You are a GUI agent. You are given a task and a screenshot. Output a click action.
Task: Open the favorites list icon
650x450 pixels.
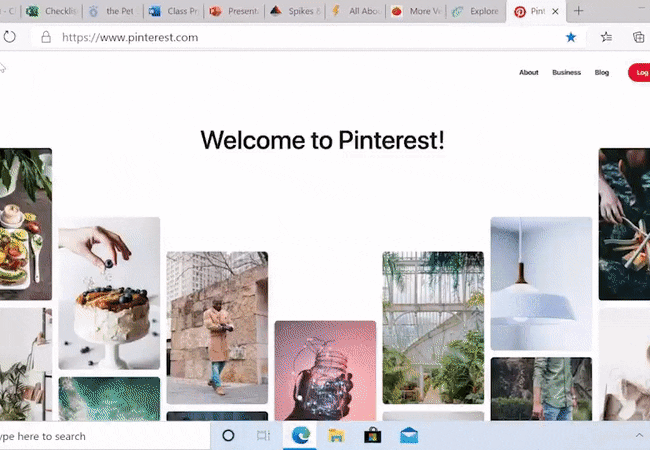pos(606,37)
